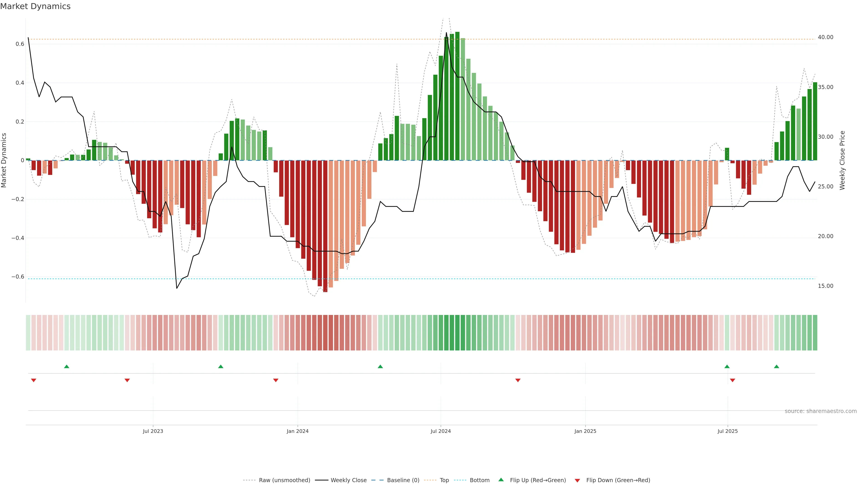Click the flip-up triangle marker before Jul 2023
868x488 pixels.
click(67, 366)
